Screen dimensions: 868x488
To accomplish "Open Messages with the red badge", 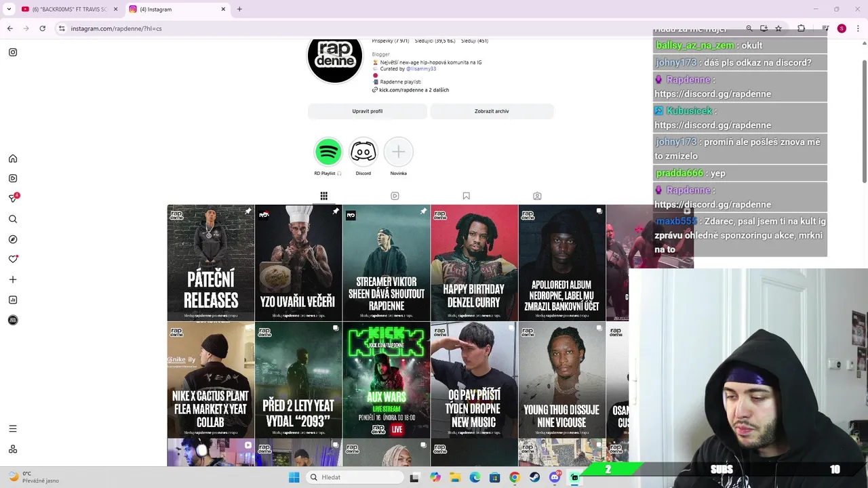I will click(13, 198).
